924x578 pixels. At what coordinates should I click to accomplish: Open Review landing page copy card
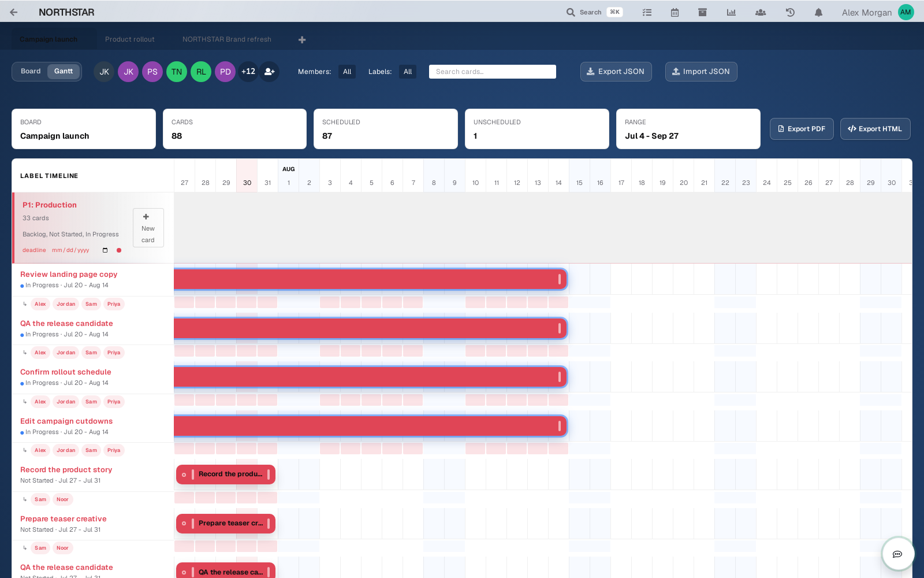pyautogui.click(x=69, y=275)
